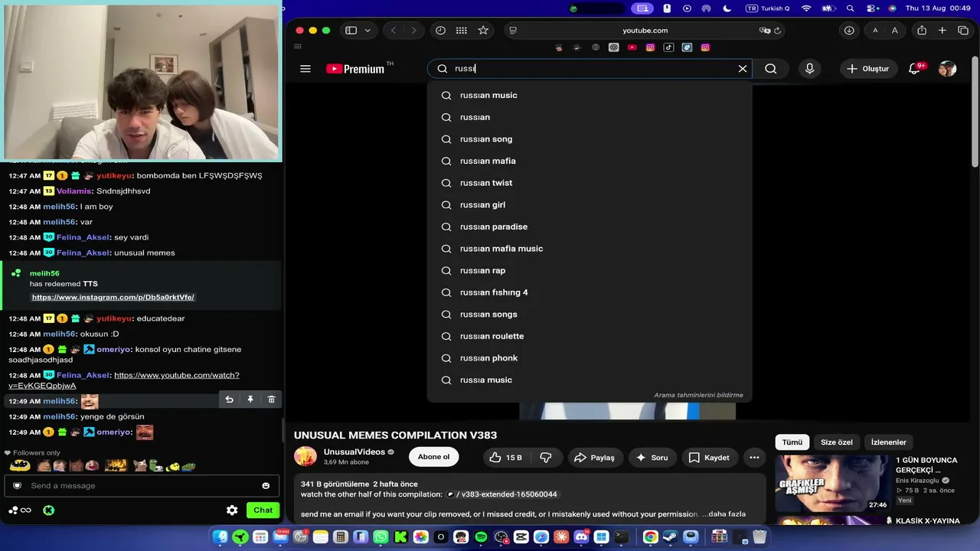The width and height of the screenshot is (980, 551).
Task: Open Discord from the Dock
Action: click(x=581, y=537)
